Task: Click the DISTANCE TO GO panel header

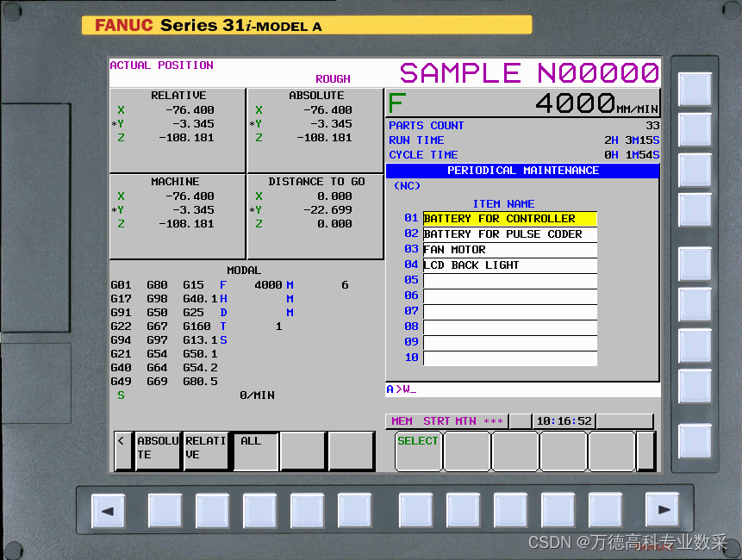Action: [x=316, y=182]
